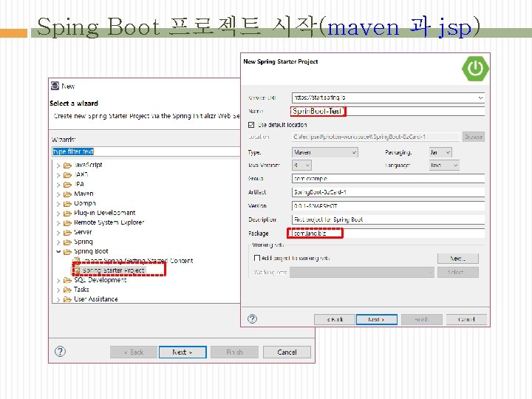The width and height of the screenshot is (532, 399).
Task: Expand the User Assistance node
Action: (x=58, y=299)
